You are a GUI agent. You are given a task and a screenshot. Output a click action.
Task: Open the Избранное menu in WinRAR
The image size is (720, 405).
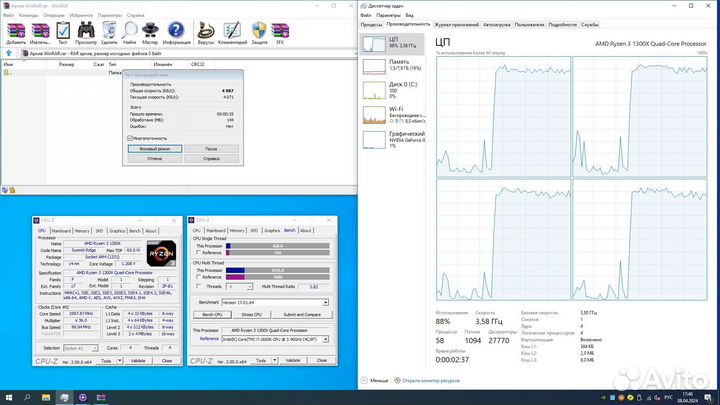point(81,15)
